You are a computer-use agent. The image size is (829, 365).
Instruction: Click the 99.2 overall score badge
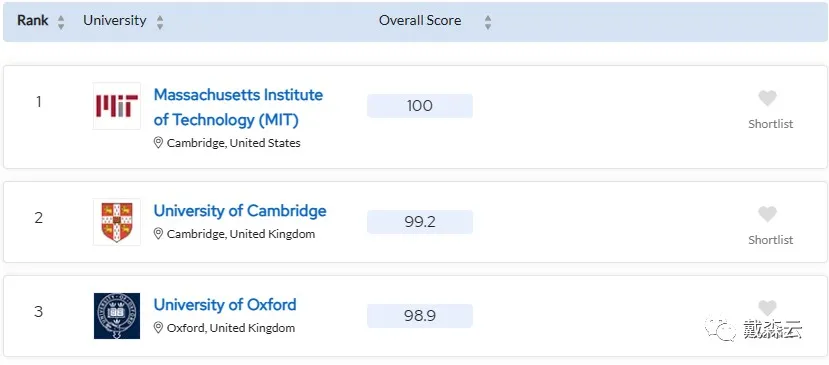coord(420,222)
